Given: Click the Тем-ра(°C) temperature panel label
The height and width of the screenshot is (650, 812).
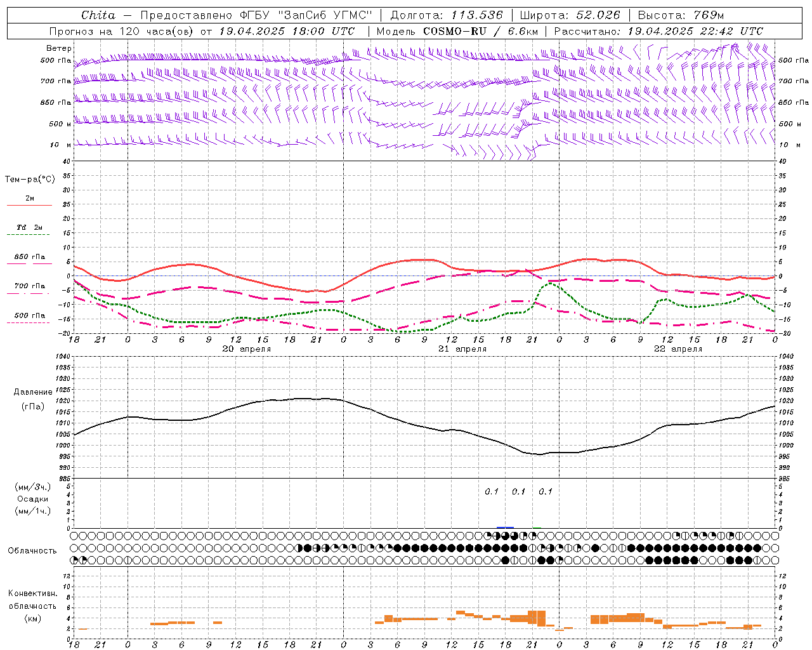Looking at the screenshot, I should (30, 180).
